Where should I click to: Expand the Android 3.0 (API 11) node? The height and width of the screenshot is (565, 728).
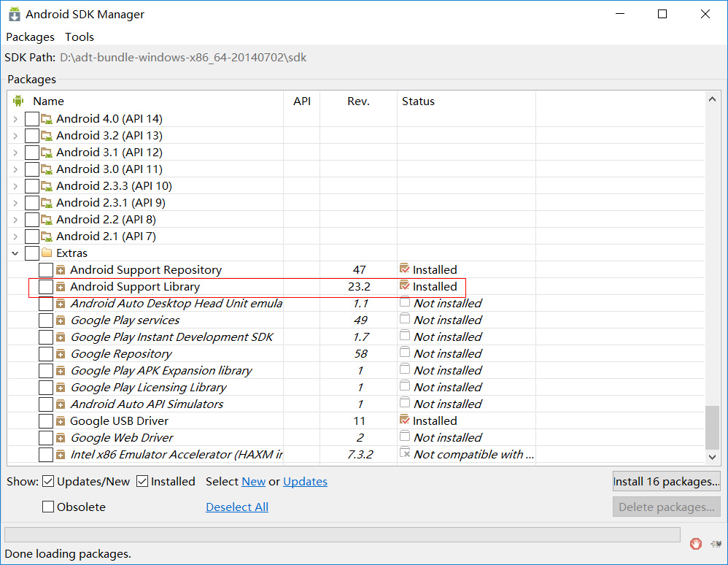click(x=15, y=169)
